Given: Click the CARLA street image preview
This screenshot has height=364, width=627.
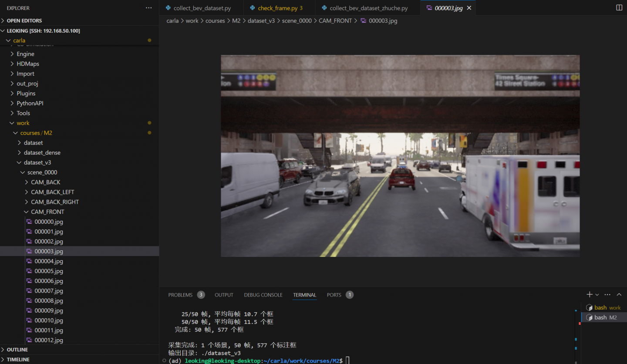Looking at the screenshot, I should pos(400,156).
